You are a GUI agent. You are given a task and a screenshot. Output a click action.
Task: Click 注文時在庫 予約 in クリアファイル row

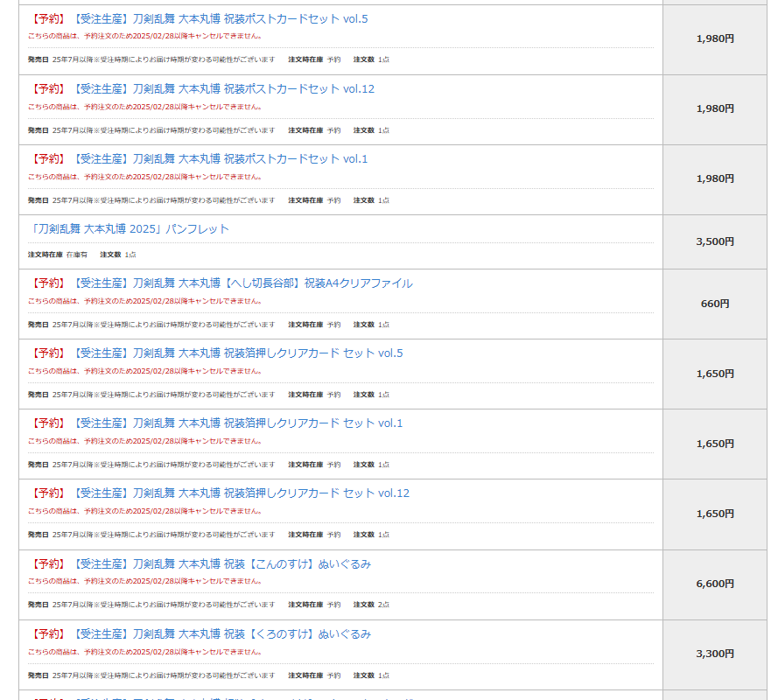[x=315, y=325]
